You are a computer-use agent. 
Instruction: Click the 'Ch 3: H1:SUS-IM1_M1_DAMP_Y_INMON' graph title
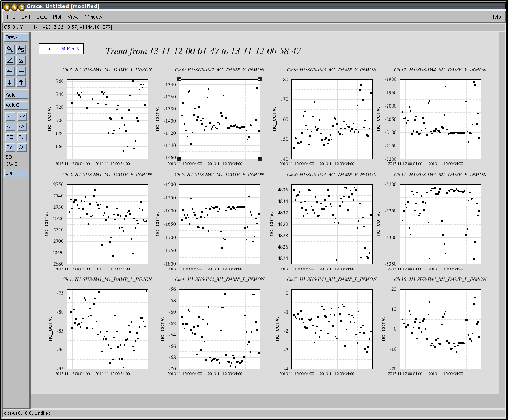(x=107, y=70)
